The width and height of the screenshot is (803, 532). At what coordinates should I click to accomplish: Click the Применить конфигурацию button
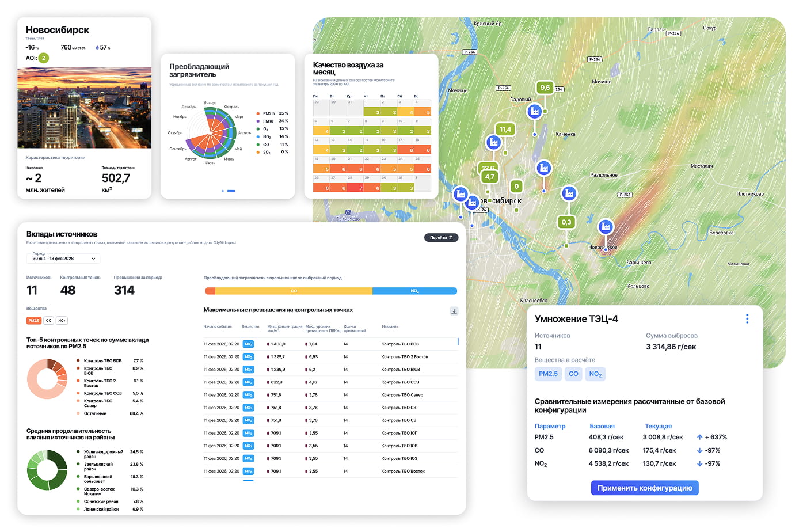click(x=644, y=488)
